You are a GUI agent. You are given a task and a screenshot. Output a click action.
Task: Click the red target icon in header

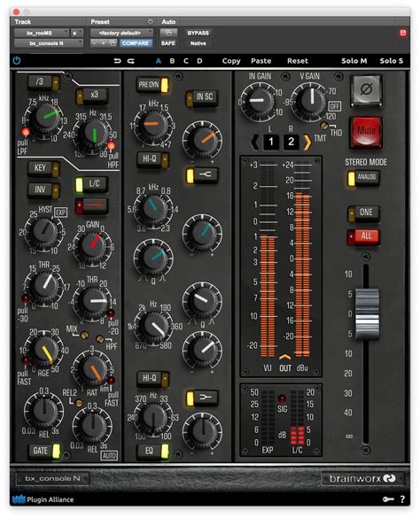coord(403,33)
